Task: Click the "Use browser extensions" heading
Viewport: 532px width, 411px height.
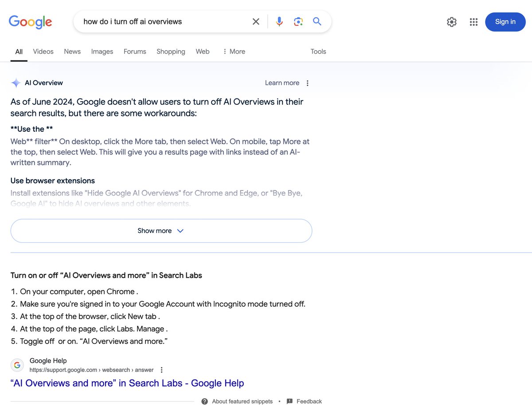Action: click(53, 181)
